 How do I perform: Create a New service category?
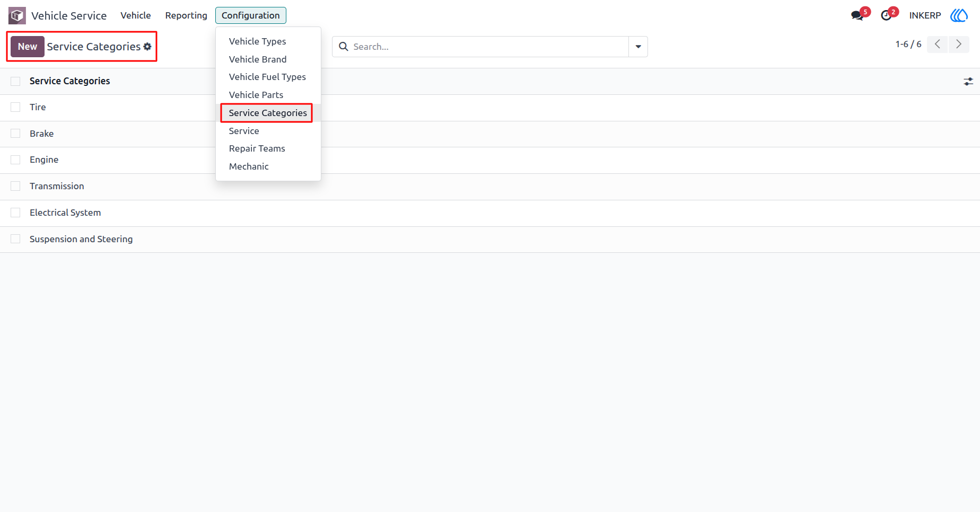28,47
